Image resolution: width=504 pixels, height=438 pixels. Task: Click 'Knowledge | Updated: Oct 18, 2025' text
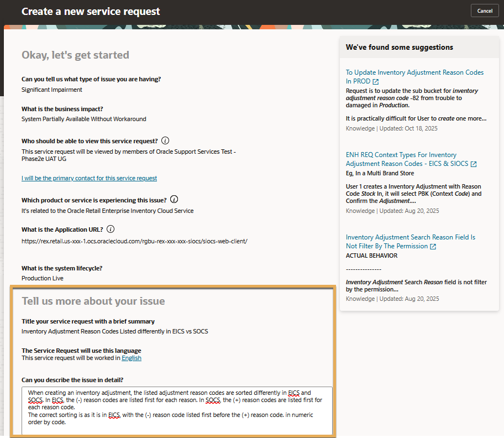pos(391,128)
